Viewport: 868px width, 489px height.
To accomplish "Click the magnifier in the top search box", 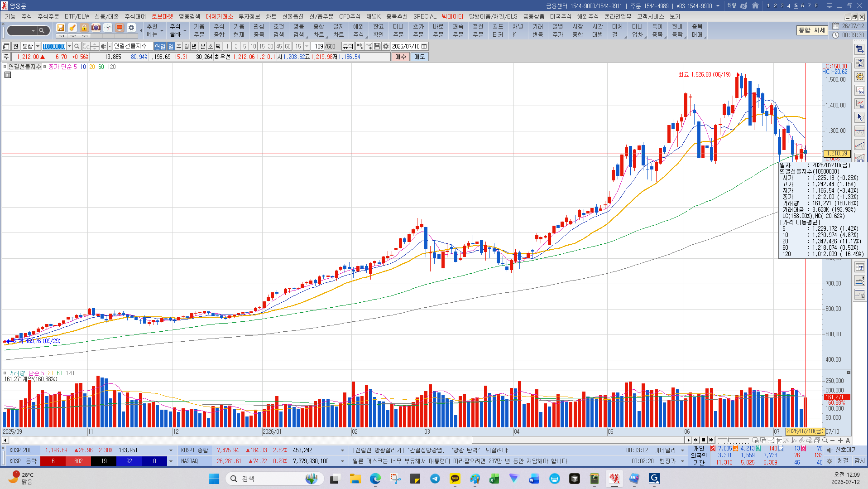I will pyautogui.click(x=42, y=31).
